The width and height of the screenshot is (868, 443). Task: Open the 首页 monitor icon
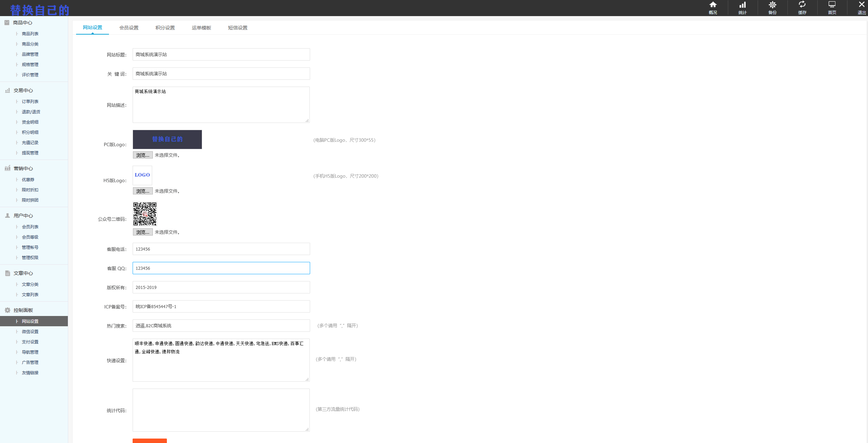tap(832, 5)
